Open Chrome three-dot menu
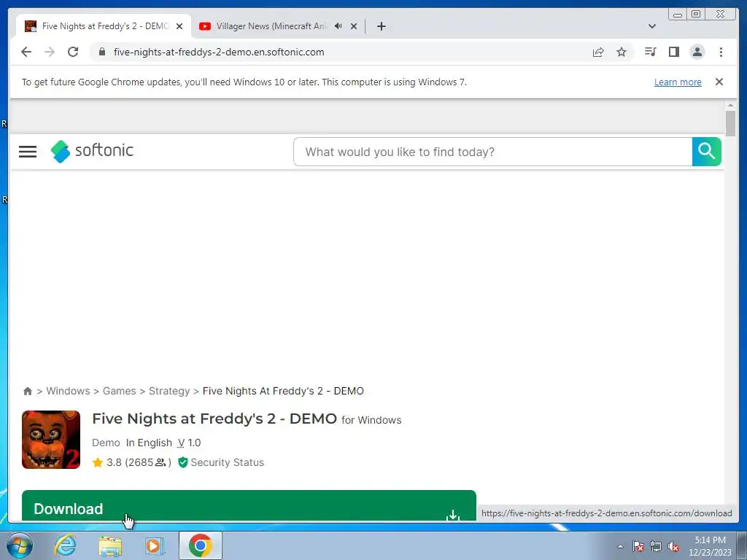747x560 pixels. 721,52
